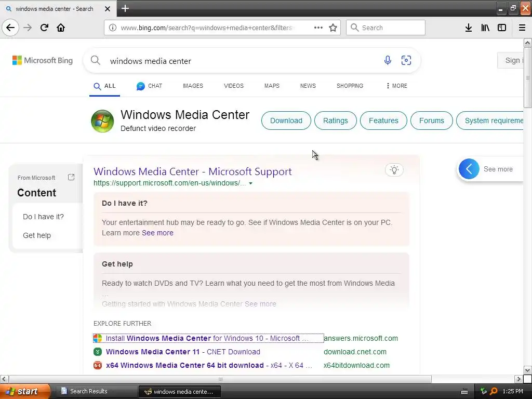Viewport: 532px width, 399px height.
Task: Select the ALL results tab
Action: tap(104, 86)
